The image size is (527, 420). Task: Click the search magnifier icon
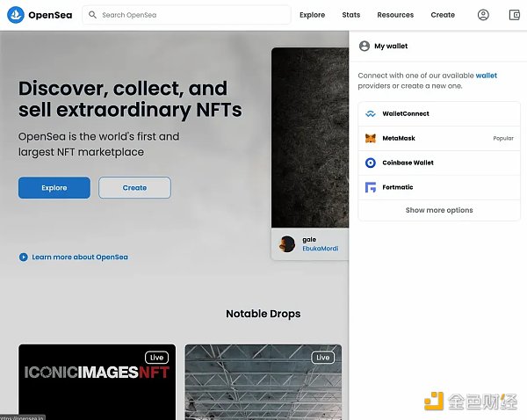tap(92, 15)
